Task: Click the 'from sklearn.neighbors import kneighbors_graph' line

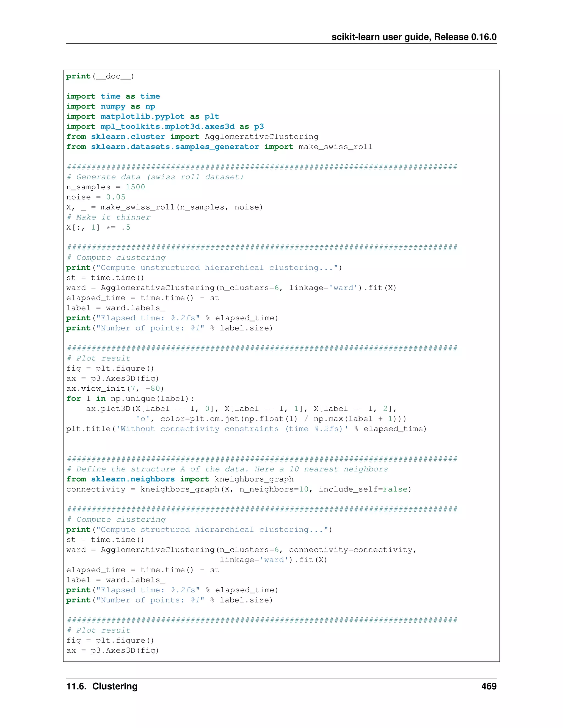Action: (x=180, y=479)
